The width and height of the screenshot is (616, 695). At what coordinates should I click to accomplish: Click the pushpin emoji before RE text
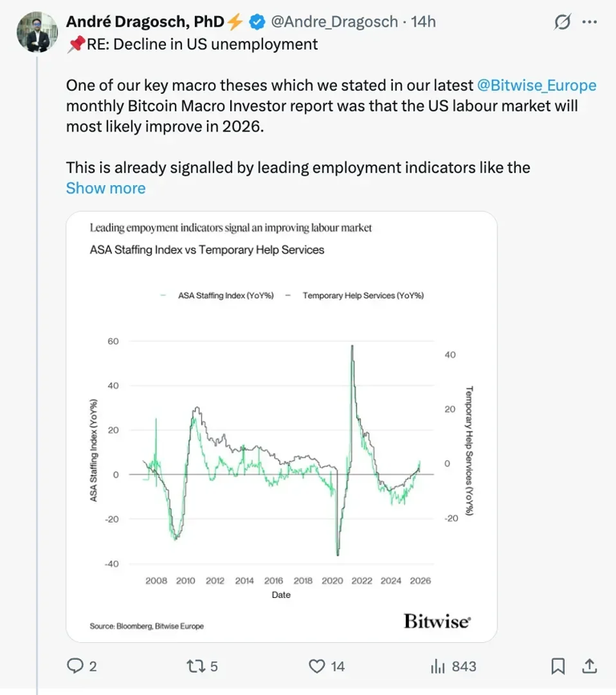coord(75,45)
